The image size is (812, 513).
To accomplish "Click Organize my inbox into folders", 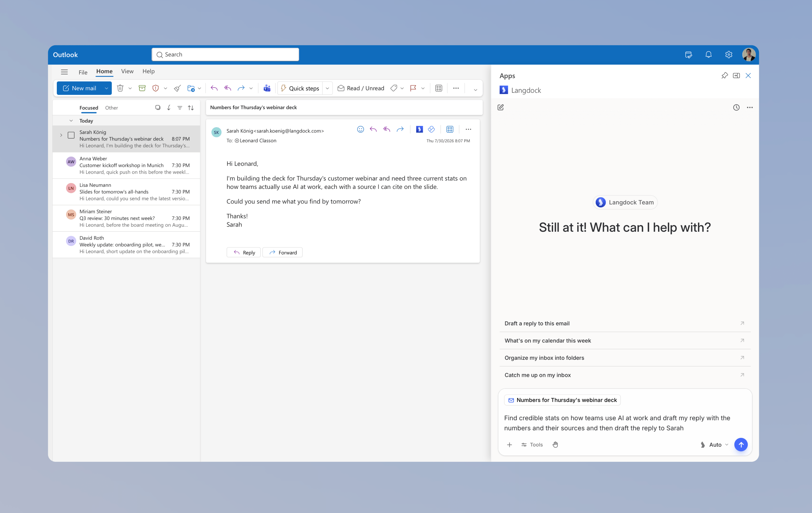I will [x=625, y=358].
